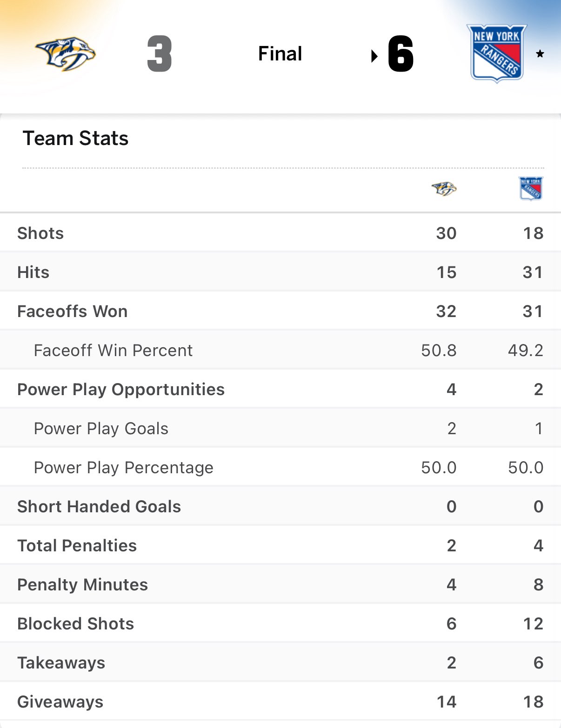Tap the star icon next to Rangers logo
The height and width of the screenshot is (728, 561).
point(540,54)
